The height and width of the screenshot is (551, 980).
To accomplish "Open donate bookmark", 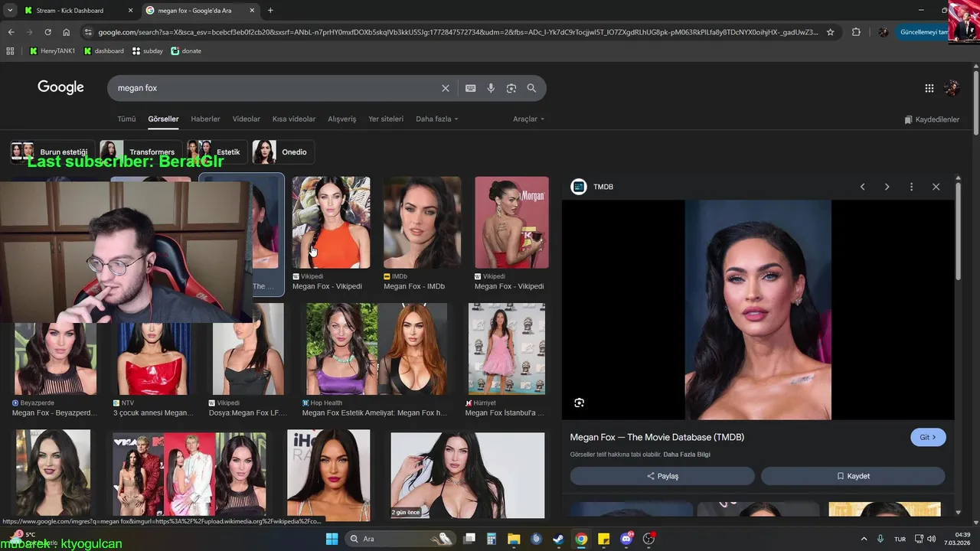I will [186, 51].
